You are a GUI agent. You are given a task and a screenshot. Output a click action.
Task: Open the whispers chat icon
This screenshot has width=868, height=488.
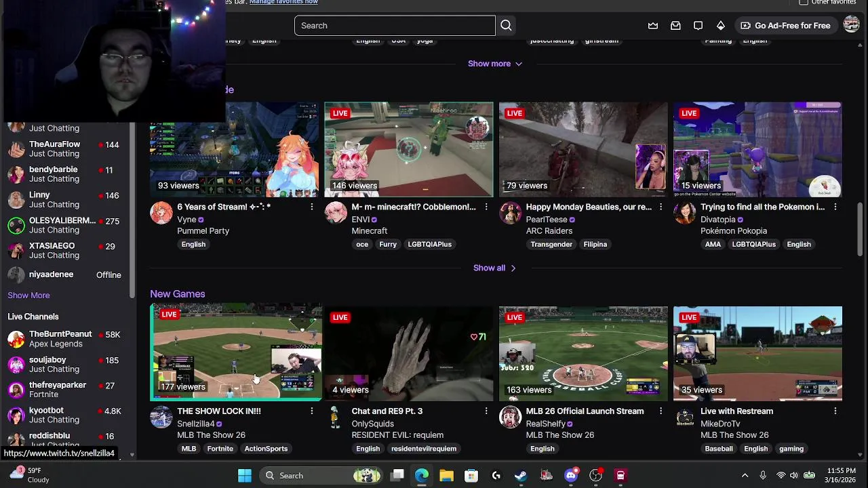698,26
